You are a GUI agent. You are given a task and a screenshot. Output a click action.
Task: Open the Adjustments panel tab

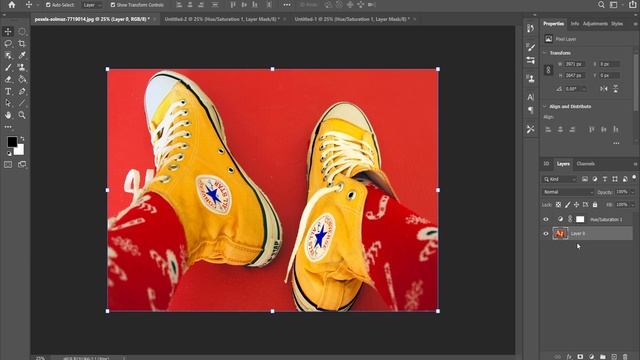pos(595,24)
